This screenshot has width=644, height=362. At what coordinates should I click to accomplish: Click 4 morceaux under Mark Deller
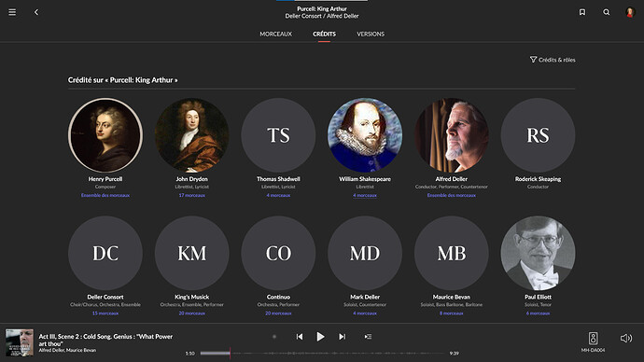(365, 313)
